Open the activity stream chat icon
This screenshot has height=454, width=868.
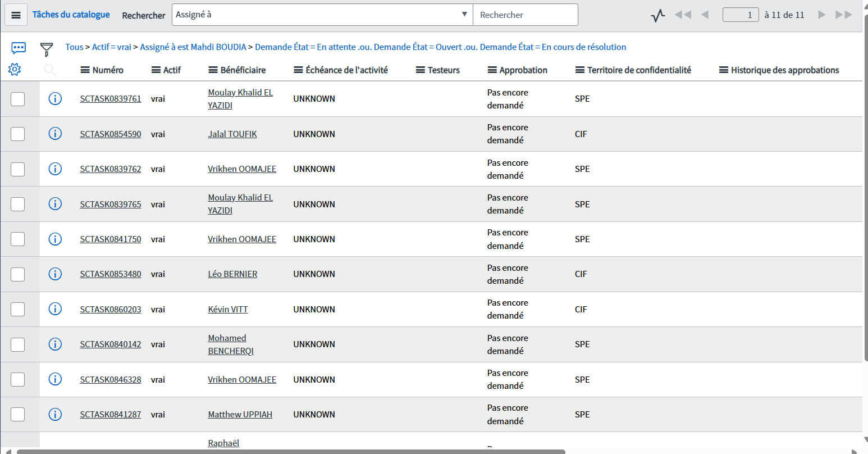(x=19, y=48)
